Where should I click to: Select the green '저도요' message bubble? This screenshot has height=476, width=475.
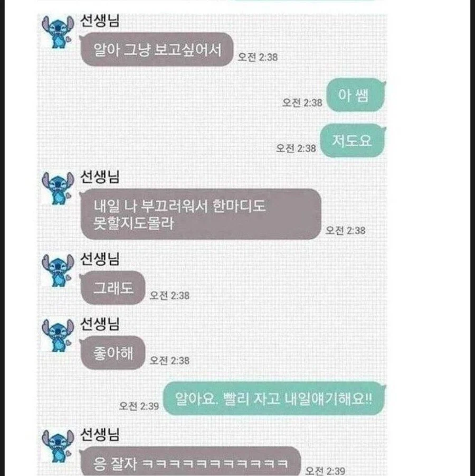point(353,141)
